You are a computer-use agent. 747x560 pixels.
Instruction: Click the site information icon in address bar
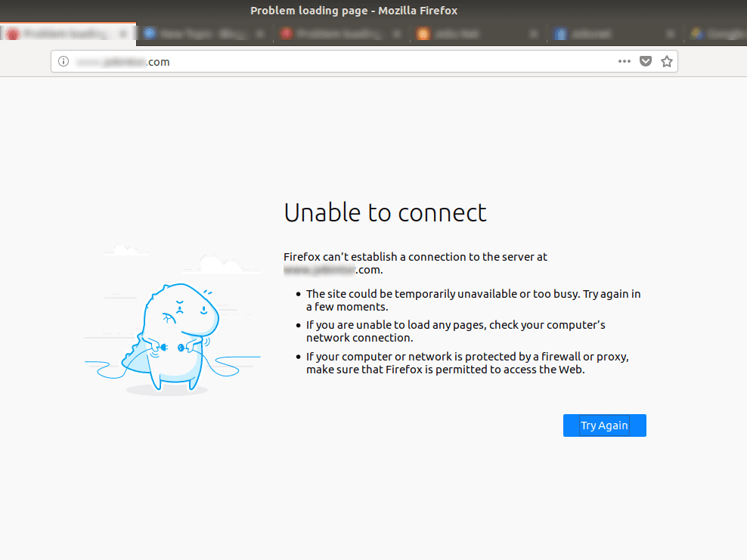[64, 61]
